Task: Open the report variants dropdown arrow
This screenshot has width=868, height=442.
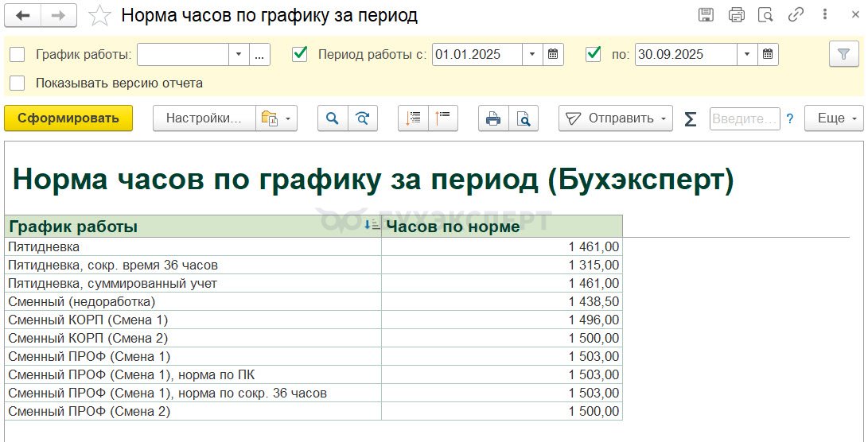Action: 288,118
